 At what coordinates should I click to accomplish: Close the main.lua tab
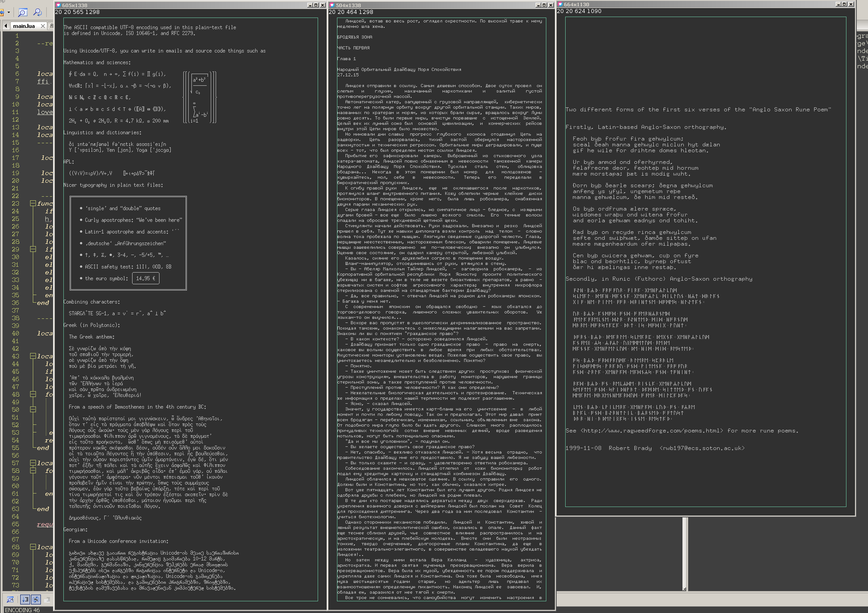coord(43,26)
